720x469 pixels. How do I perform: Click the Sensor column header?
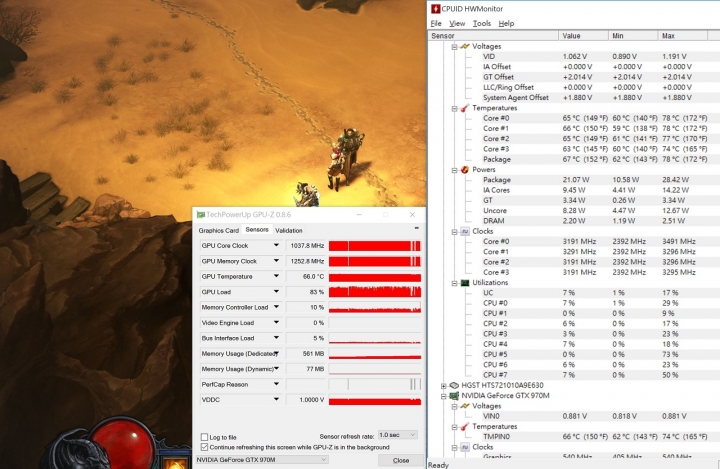(x=494, y=35)
